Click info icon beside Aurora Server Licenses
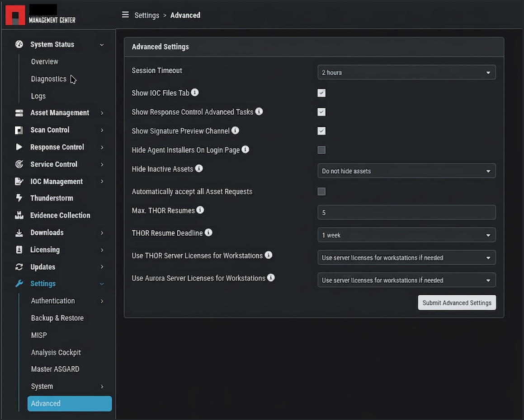The height and width of the screenshot is (420, 524). (271, 278)
